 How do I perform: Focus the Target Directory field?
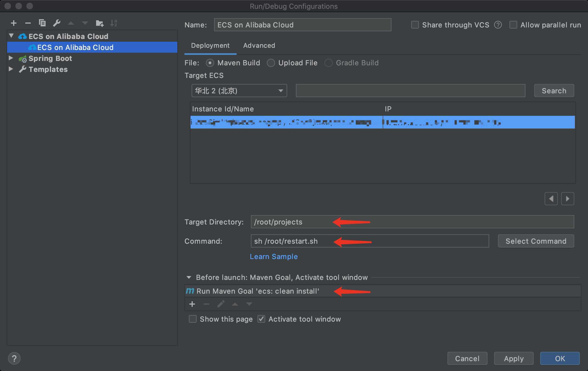click(x=412, y=222)
